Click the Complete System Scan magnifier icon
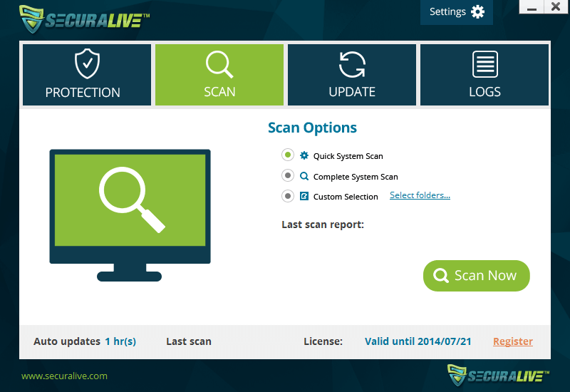 pyautogui.click(x=304, y=176)
